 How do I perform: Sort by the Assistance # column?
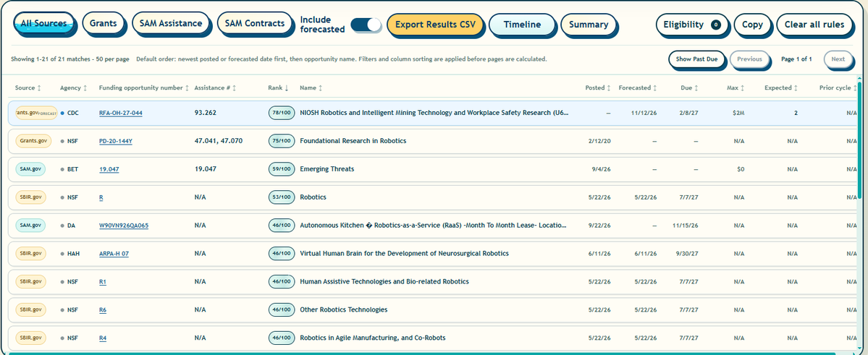[x=215, y=88]
